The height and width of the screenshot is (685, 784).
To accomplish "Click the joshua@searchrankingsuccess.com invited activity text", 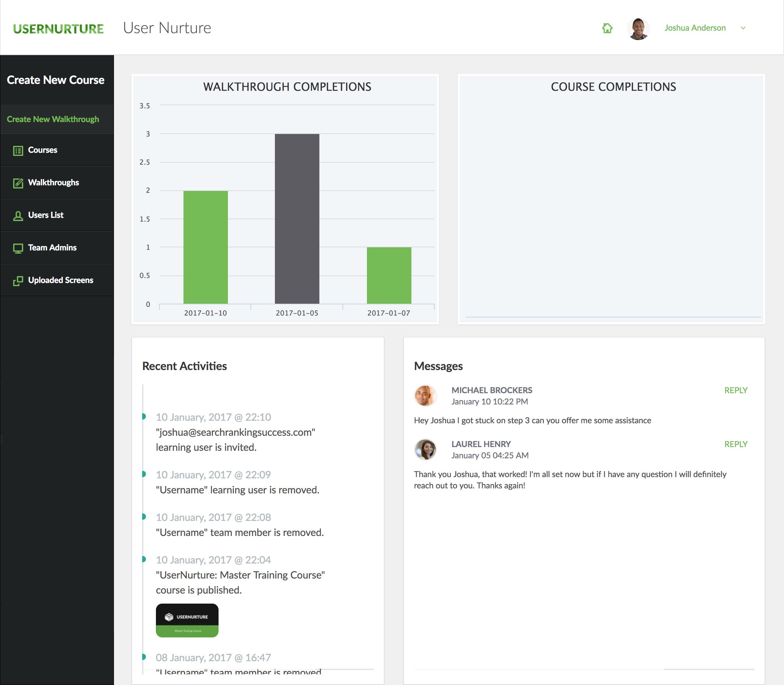I will coord(235,440).
